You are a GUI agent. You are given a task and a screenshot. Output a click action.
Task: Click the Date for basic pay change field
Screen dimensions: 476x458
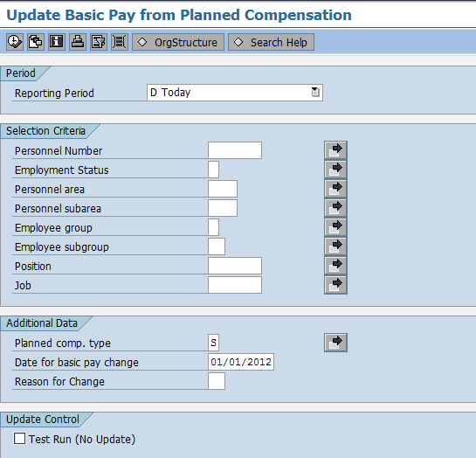tap(241, 362)
